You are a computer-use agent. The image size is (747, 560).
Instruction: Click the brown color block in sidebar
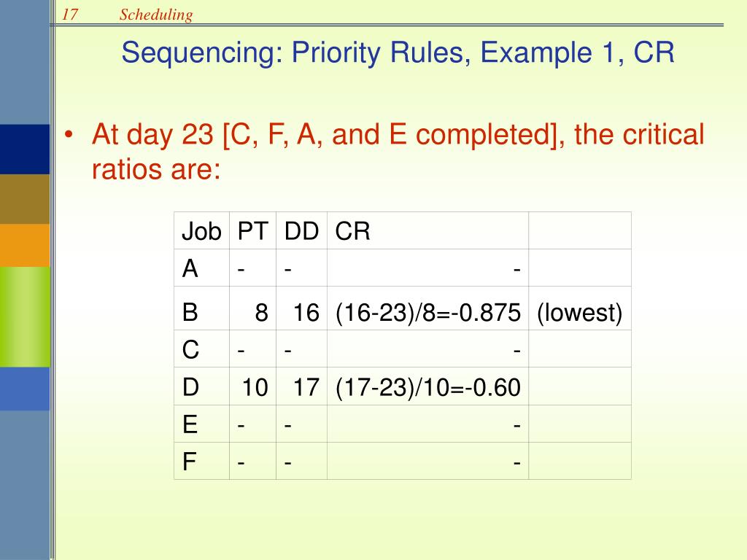[25, 199]
